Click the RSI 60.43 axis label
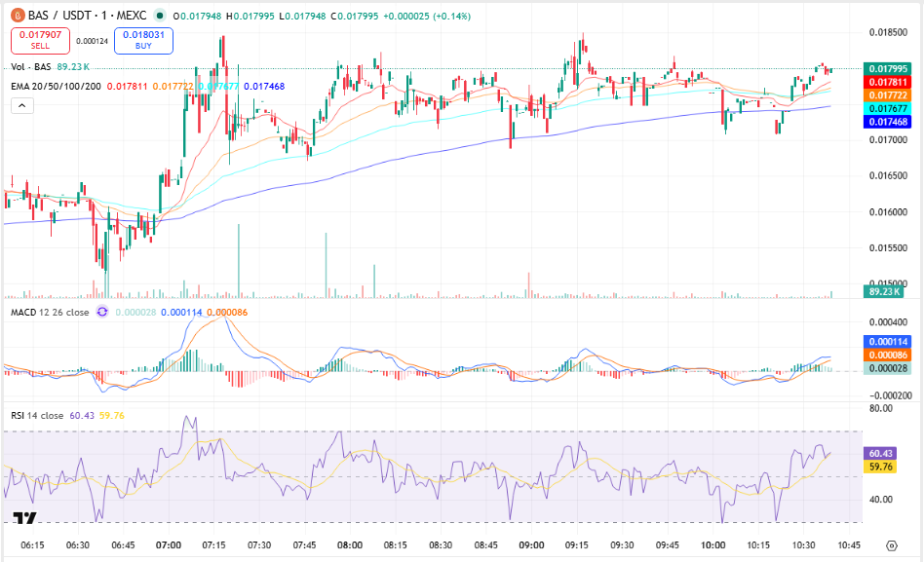The width and height of the screenshot is (924, 562). pos(880,454)
